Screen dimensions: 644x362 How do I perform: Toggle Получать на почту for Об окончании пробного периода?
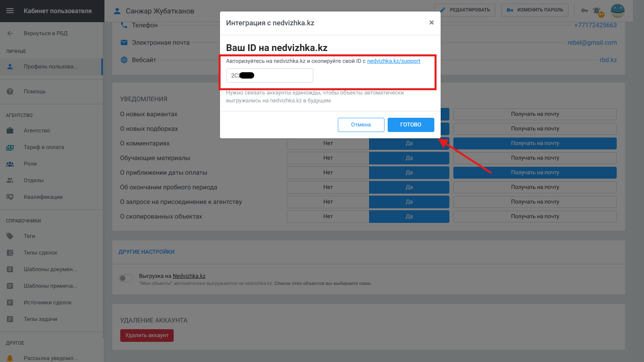(x=535, y=187)
